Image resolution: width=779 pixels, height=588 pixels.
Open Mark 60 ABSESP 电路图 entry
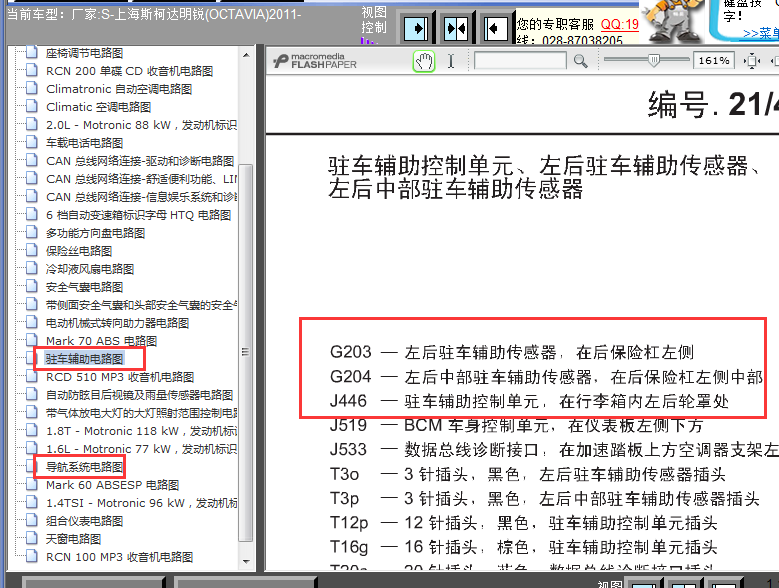[112, 485]
